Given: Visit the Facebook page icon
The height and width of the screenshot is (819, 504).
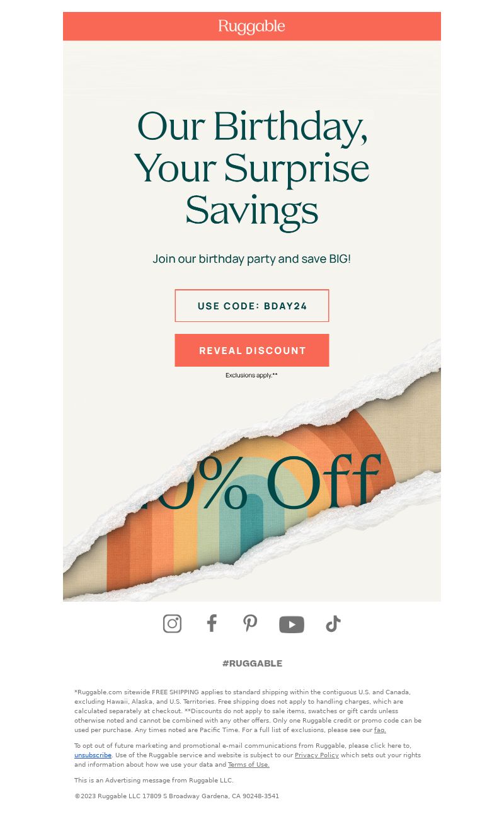Looking at the screenshot, I should (x=212, y=624).
